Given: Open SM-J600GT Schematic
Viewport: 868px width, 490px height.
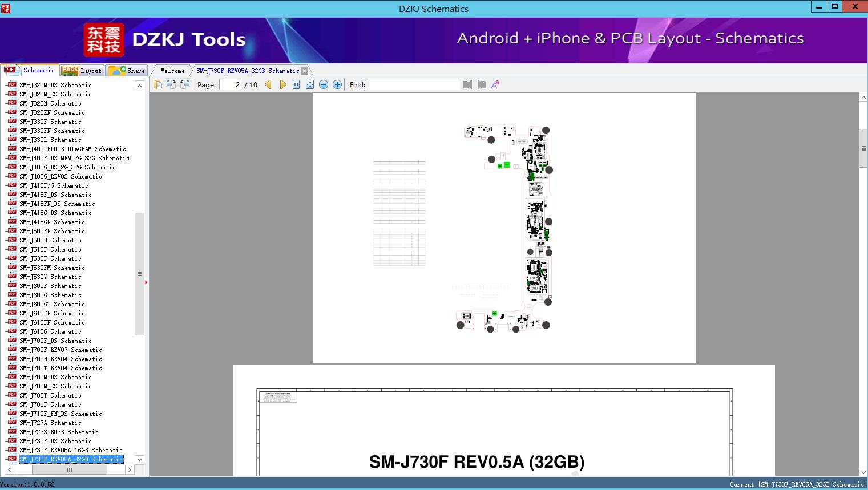Looking at the screenshot, I should pyautogui.click(x=52, y=304).
